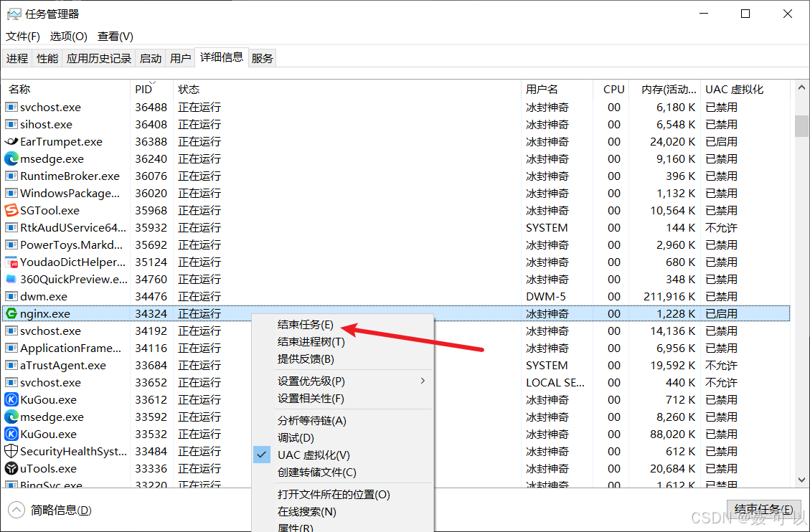This screenshot has height=532, width=810.
Task: Switch to the 用户 tab
Action: [180, 58]
